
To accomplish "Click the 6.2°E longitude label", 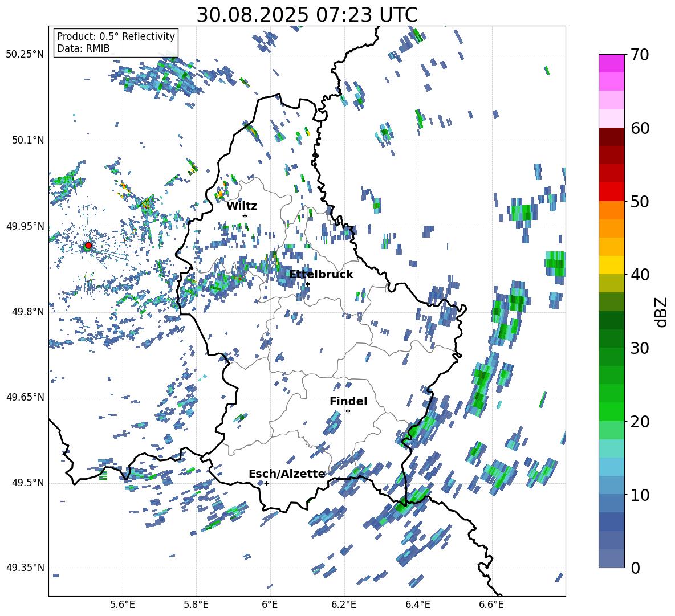I will tap(344, 605).
